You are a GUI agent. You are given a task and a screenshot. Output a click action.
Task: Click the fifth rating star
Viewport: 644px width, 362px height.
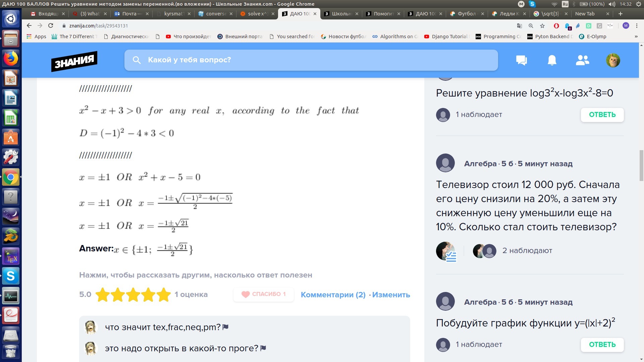[x=163, y=295]
